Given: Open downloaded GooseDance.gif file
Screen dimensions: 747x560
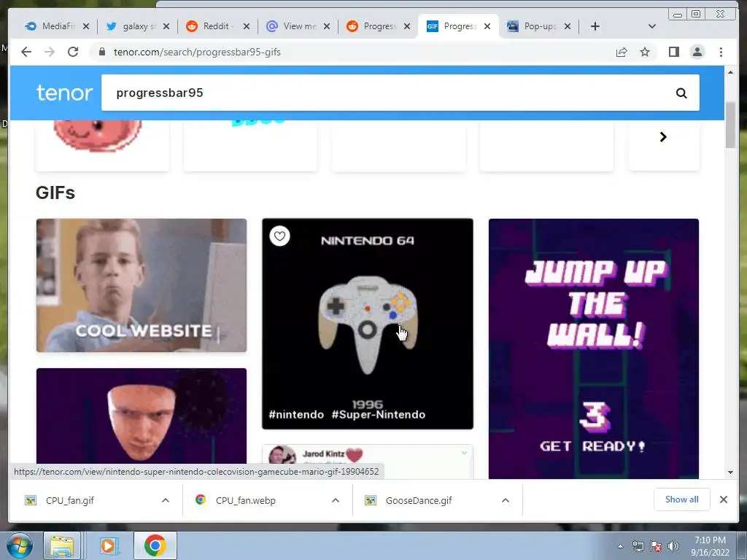Looking at the screenshot, I should pyautogui.click(x=419, y=500).
